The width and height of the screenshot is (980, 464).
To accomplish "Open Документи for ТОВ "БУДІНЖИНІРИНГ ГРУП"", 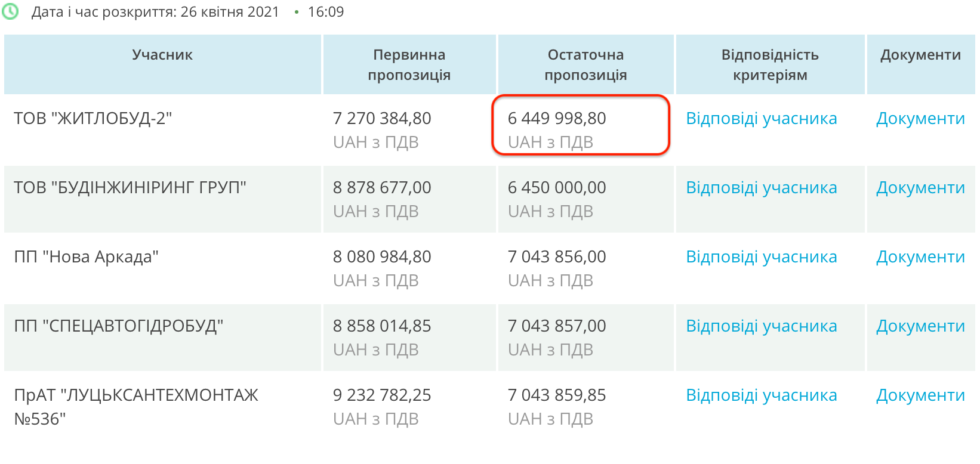I will point(920,188).
